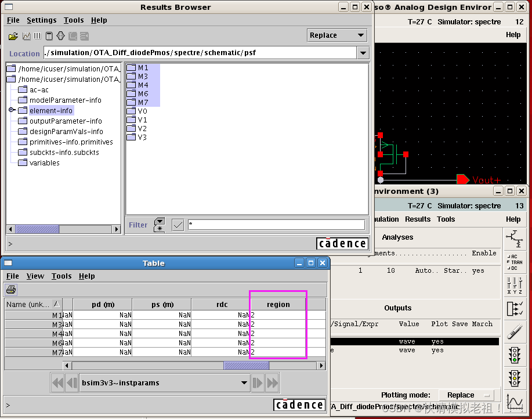Select the ac-ac tree item
Screen dimensions: 532x419
33,89
